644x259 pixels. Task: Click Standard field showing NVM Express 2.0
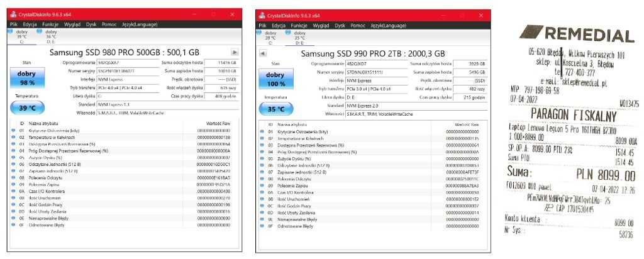(416, 106)
